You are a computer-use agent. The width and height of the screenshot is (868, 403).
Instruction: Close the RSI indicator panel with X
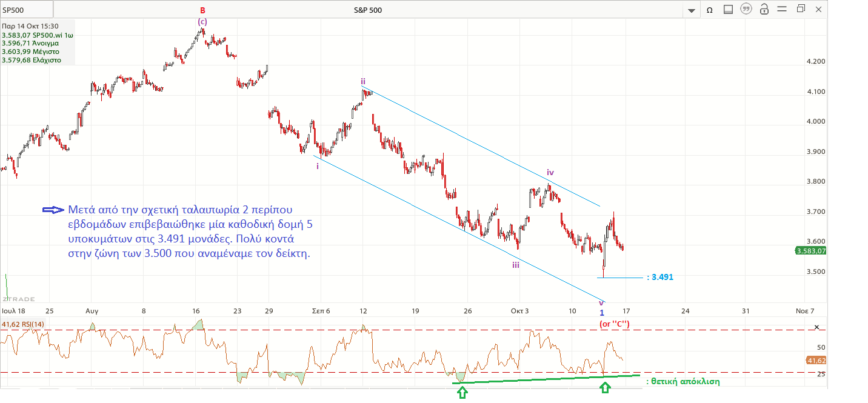816,327
